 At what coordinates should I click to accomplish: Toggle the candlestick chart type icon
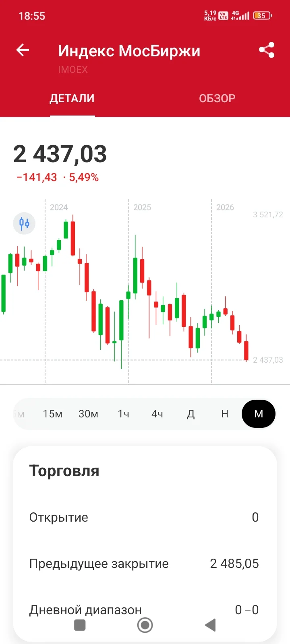tap(24, 223)
